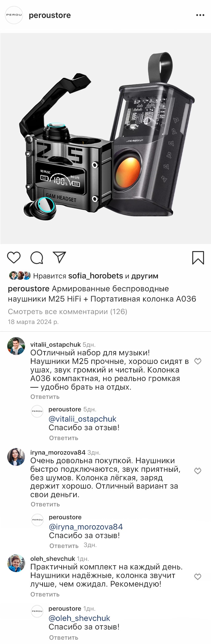Reply to oleh_shevchuk's comment
Viewport: 211px width, 644px height.
45,594
